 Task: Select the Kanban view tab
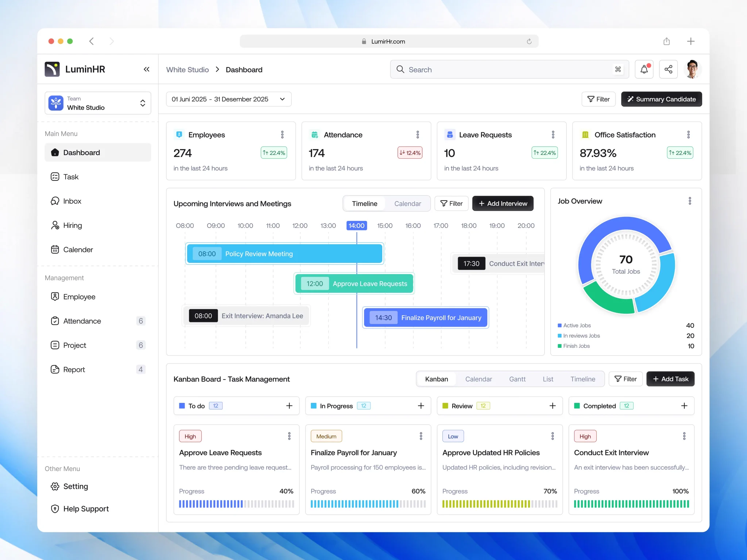[436, 379]
